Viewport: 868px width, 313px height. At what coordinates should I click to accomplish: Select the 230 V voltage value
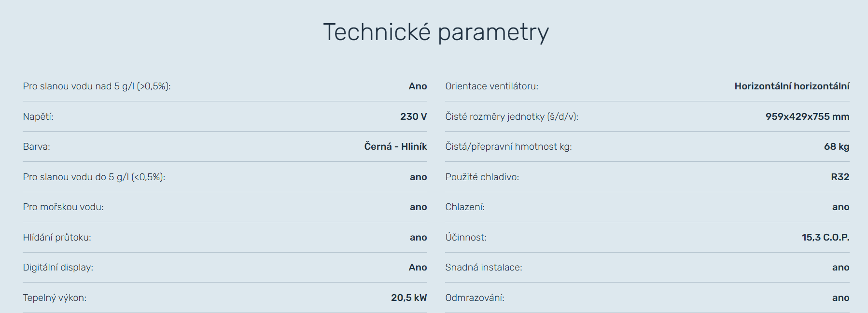tap(413, 117)
